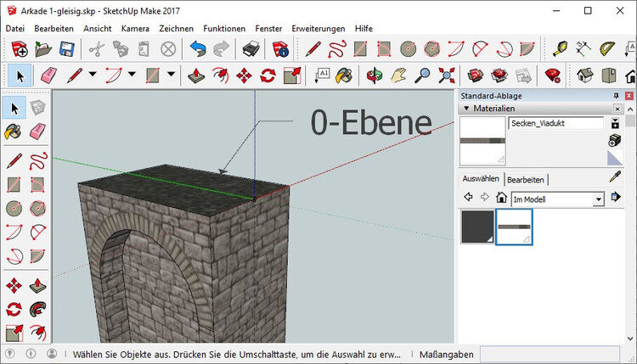Screen dimensions: 637x364
Task: Click the Secken_Viadukt material name field
Action: point(556,123)
